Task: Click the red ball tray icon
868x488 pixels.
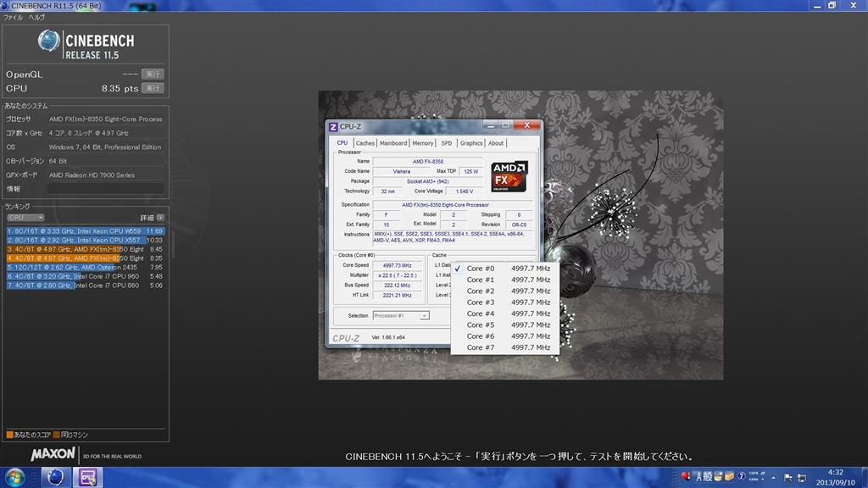Action: pyautogui.click(x=685, y=476)
